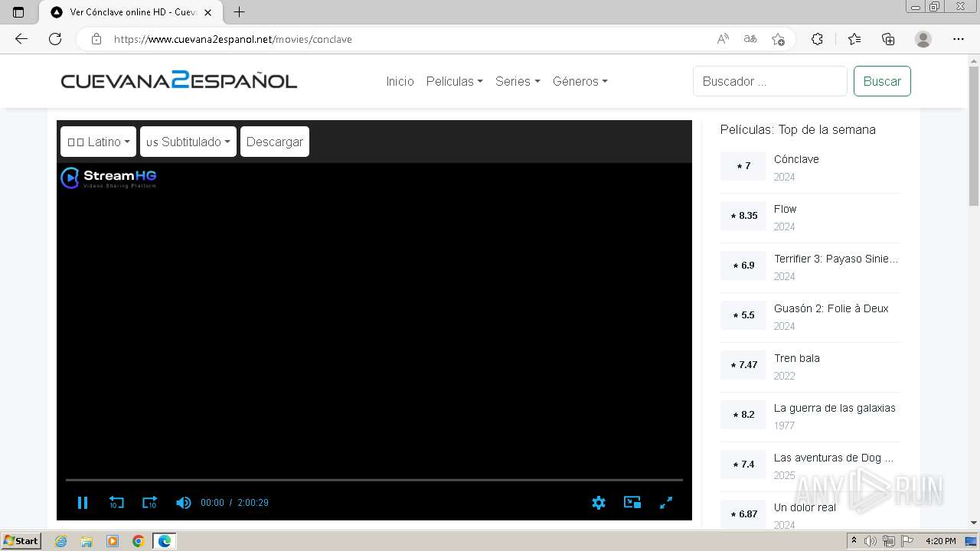Open the Tren bala movie link

coord(796,358)
